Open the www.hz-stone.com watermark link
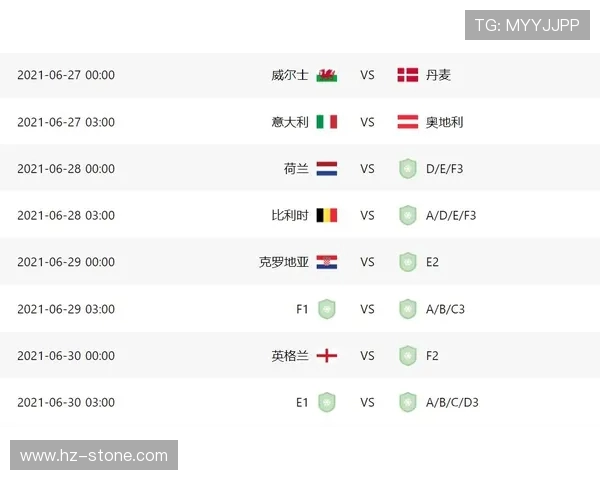Screen dimensions: 600x480 [94, 456]
